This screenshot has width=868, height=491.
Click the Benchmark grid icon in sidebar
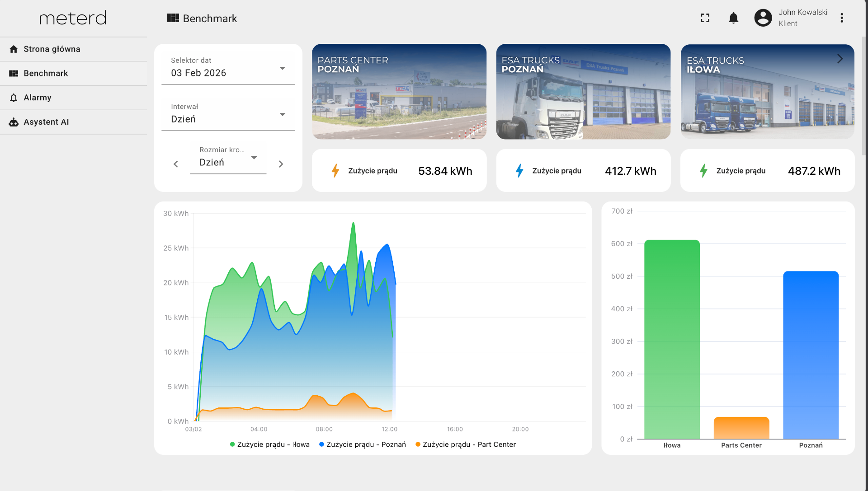[x=14, y=74]
